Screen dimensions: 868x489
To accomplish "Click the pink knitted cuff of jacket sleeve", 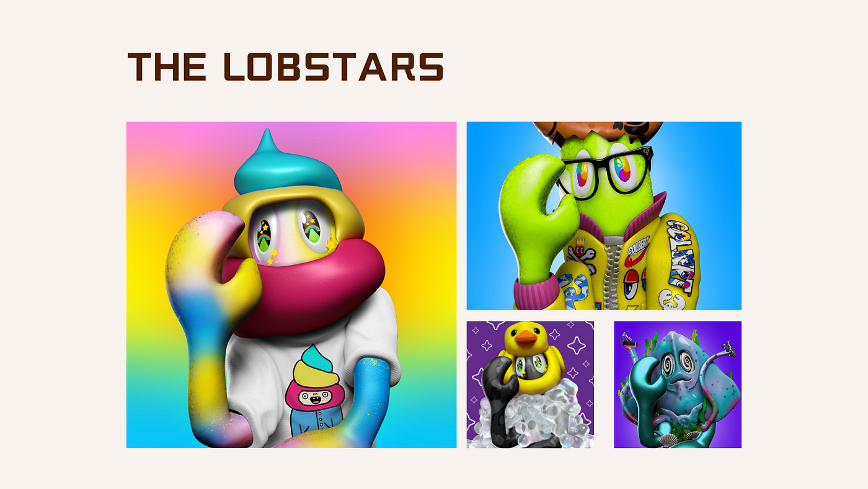I will click(538, 293).
